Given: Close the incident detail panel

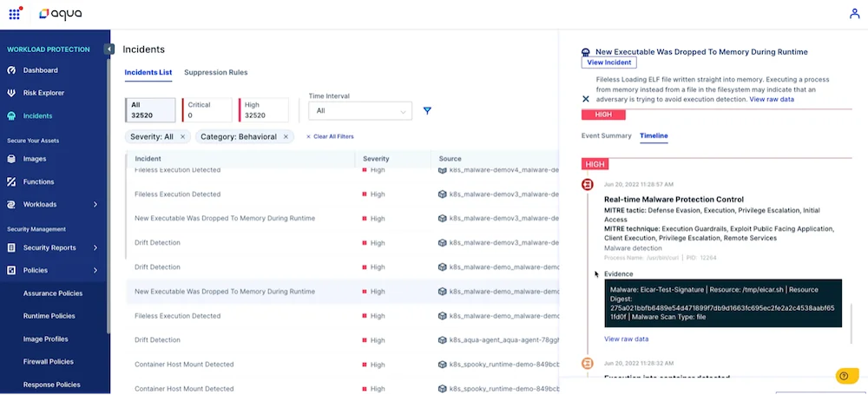Looking at the screenshot, I should pos(586,99).
